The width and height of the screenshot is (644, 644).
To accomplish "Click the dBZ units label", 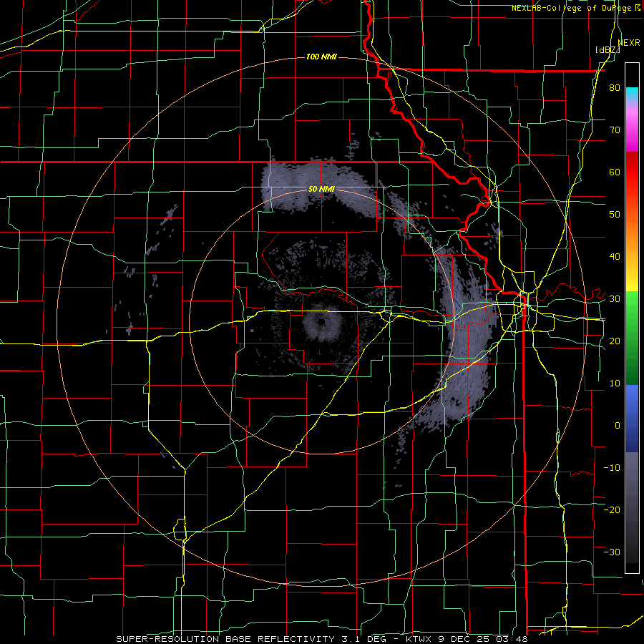I will 608,50.
